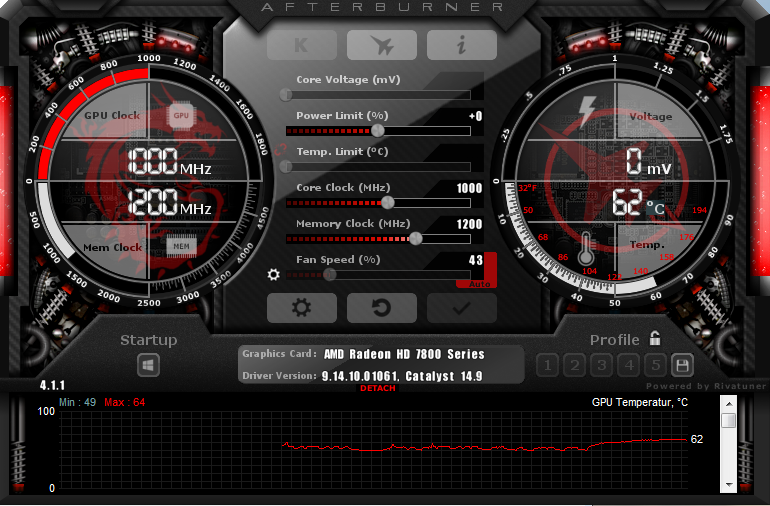The height and width of the screenshot is (506, 770).
Task: Click the monitoring graph scrollbar thumb
Action: tap(729, 421)
